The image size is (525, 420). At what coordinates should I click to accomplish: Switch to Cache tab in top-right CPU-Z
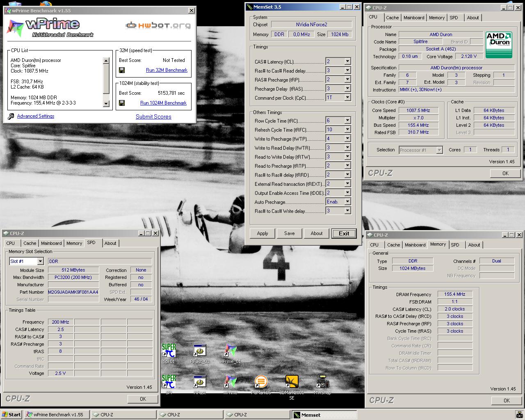coord(392,18)
